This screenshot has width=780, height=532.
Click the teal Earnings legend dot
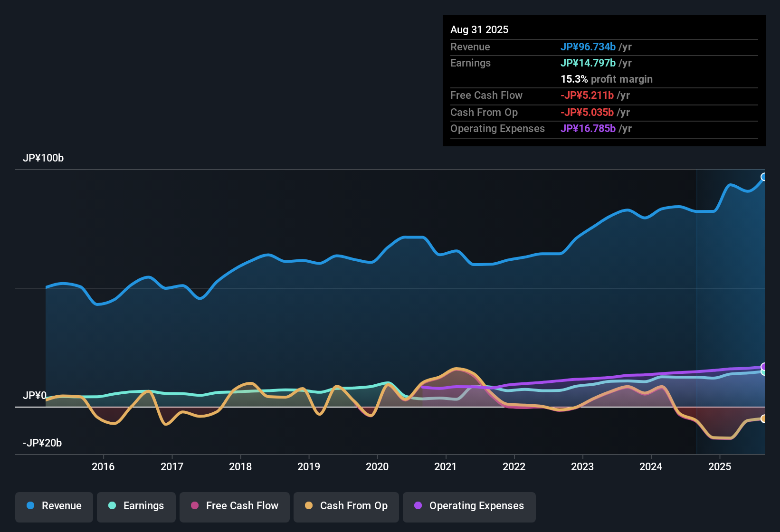coord(112,506)
